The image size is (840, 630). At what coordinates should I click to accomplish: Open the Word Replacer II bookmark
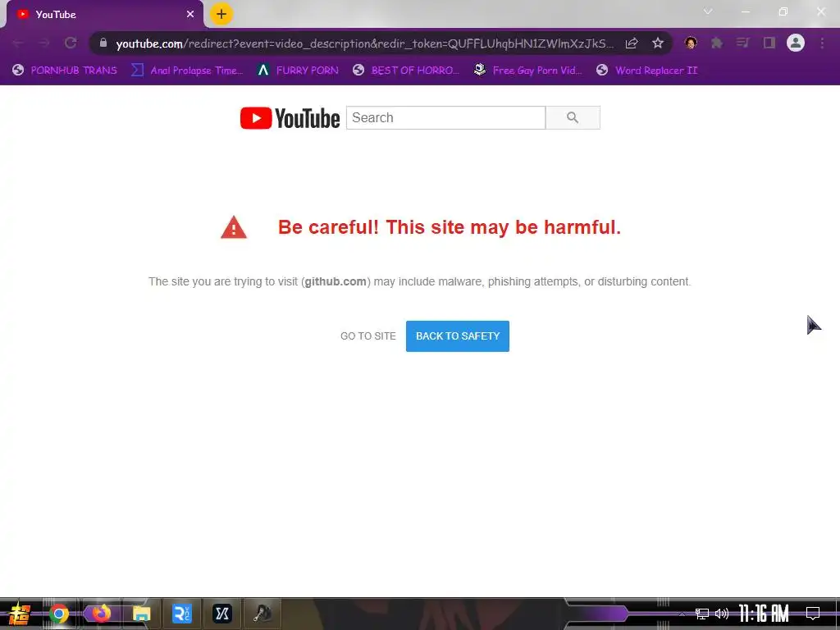tap(647, 71)
